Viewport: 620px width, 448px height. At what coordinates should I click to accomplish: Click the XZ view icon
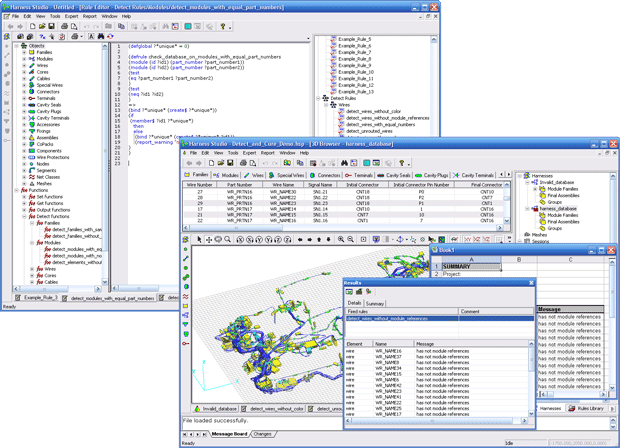[x=477, y=239]
